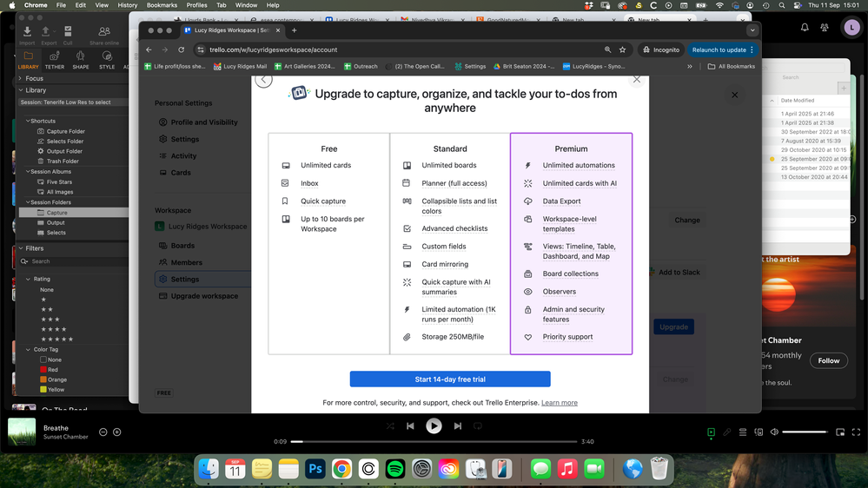The width and height of the screenshot is (868, 488).
Task: Open the Bookmarks menu in menu bar
Action: [162, 5]
